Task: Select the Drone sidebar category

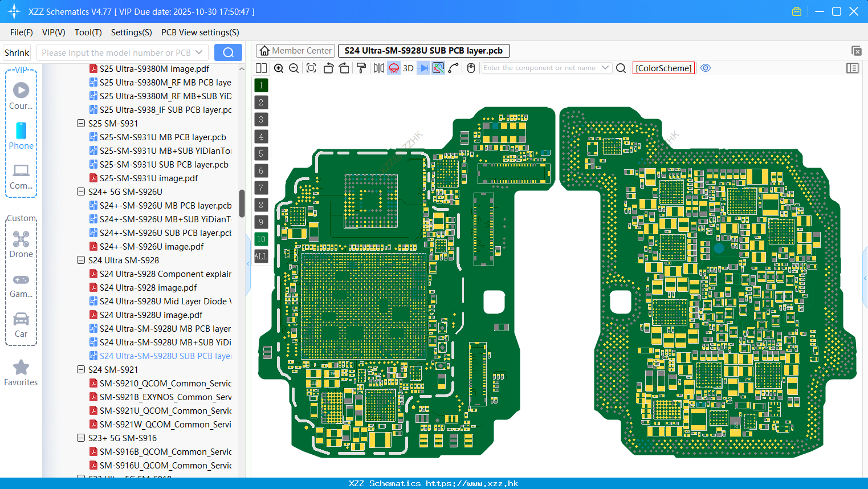Action: point(21,244)
